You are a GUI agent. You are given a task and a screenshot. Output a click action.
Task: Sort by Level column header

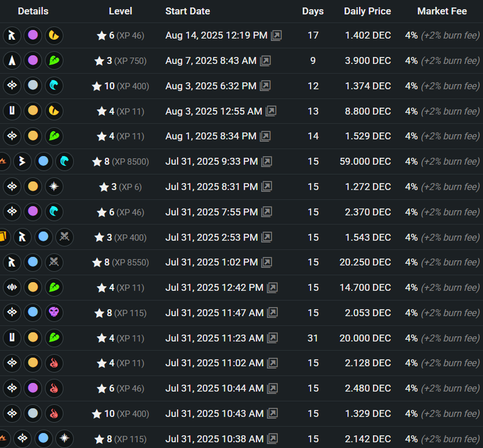121,11
